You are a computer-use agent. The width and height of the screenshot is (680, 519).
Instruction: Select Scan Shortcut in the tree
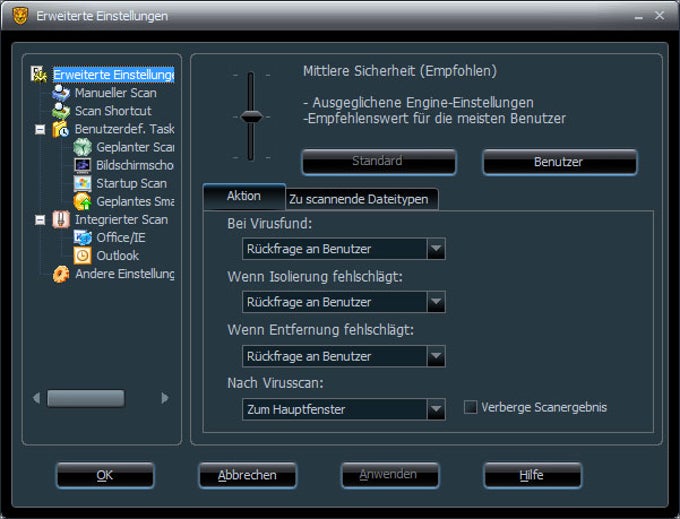(113, 111)
